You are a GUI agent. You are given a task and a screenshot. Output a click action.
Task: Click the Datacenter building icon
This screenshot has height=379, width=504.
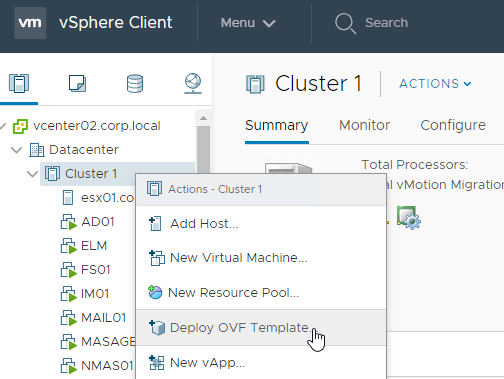37,150
